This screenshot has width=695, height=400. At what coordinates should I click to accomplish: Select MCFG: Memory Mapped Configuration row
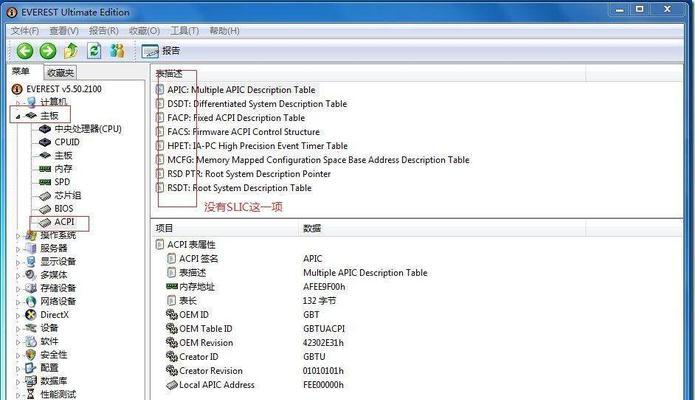tap(313, 160)
